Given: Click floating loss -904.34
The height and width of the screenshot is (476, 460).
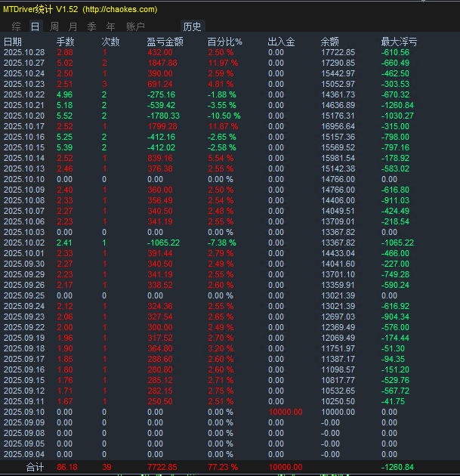Looking at the screenshot, I should pyautogui.click(x=395, y=317).
